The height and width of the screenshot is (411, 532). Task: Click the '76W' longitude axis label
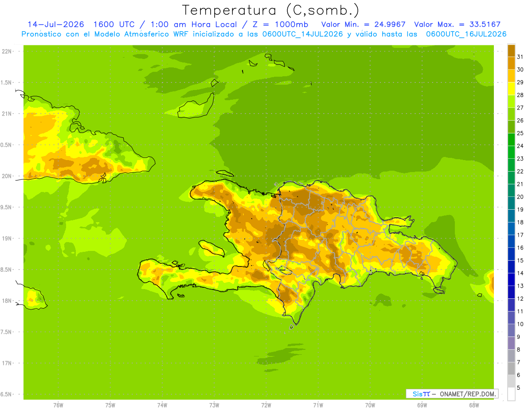tap(58, 405)
